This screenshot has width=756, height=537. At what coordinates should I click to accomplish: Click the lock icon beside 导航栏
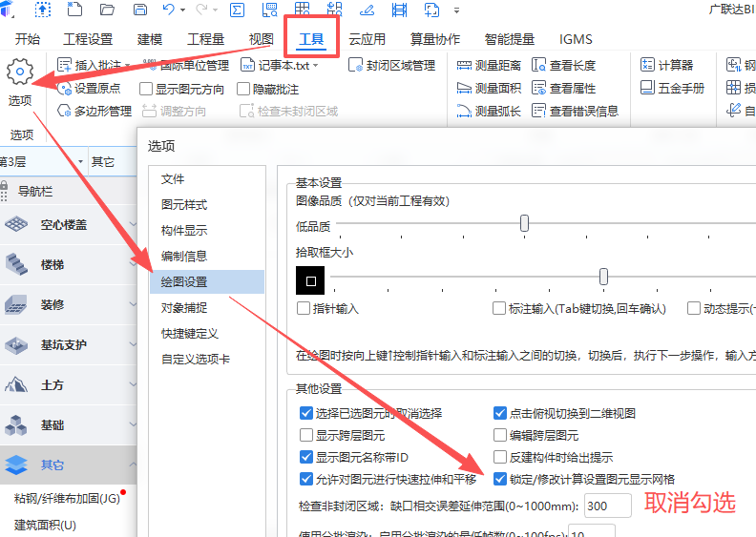tap(4, 185)
